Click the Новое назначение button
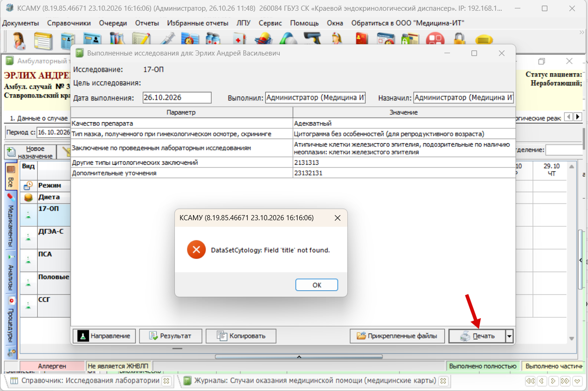The width and height of the screenshot is (588, 391). 30,152
